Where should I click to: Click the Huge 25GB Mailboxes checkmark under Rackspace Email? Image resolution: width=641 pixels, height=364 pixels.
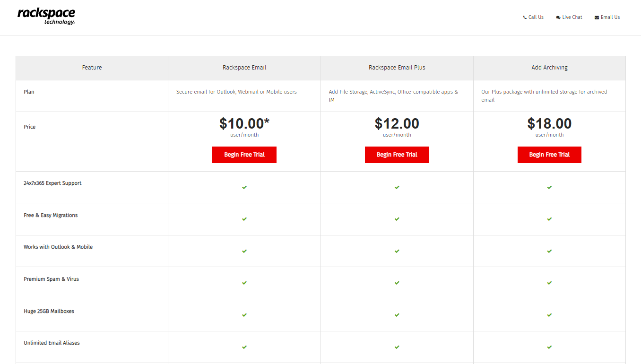[244, 315]
